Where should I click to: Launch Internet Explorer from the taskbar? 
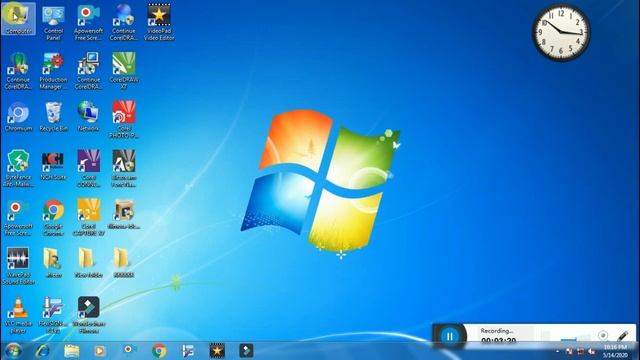click(x=42, y=351)
